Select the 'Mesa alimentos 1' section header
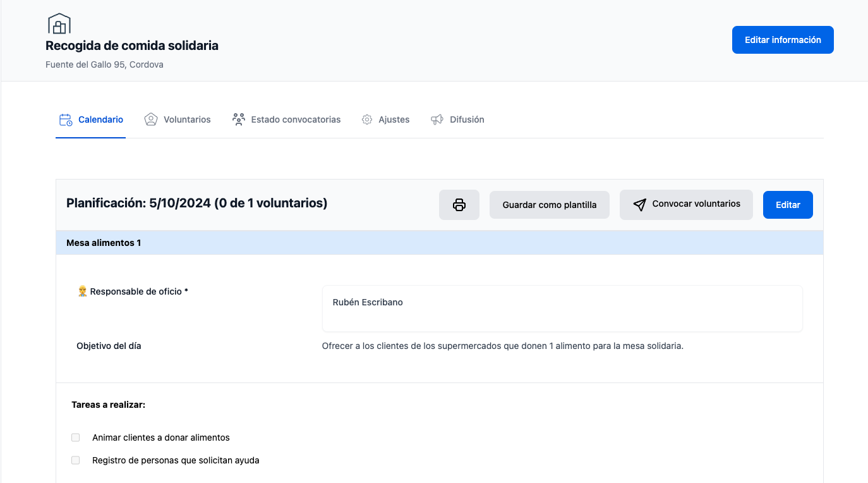Screen dimensions: 868x483 click(x=104, y=243)
